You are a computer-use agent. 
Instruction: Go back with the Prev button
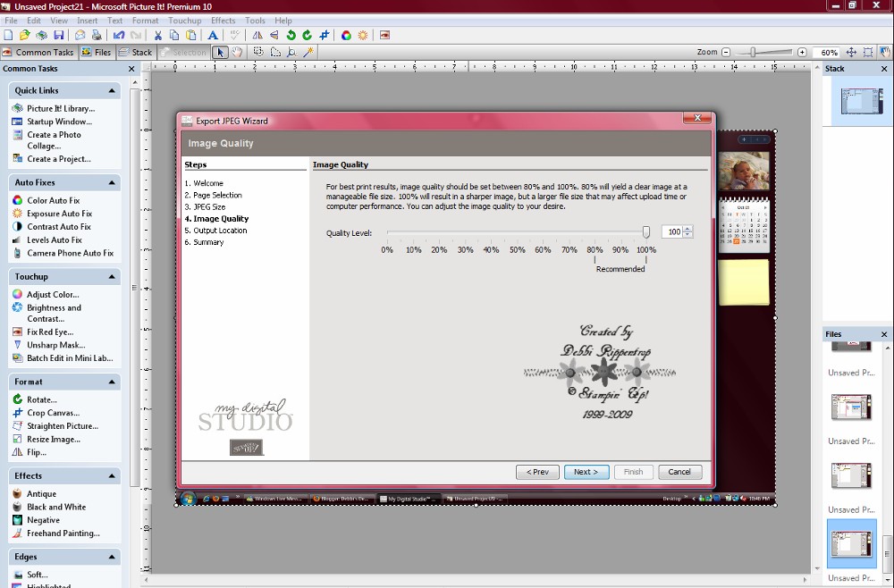point(537,472)
